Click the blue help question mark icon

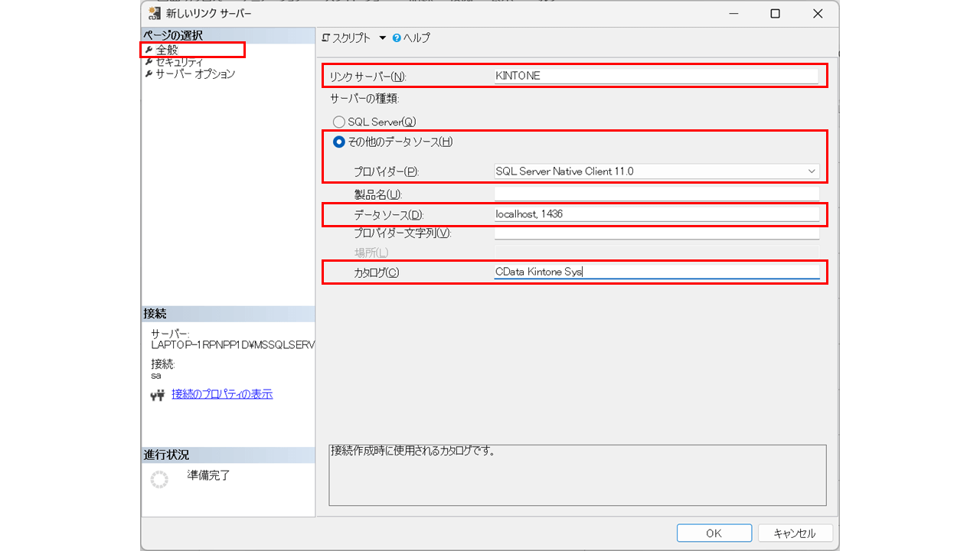(397, 37)
